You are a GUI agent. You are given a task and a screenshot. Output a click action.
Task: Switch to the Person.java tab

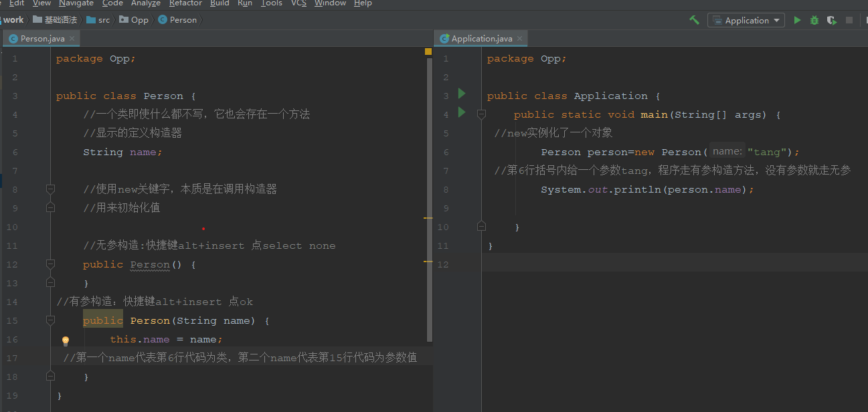click(41, 39)
